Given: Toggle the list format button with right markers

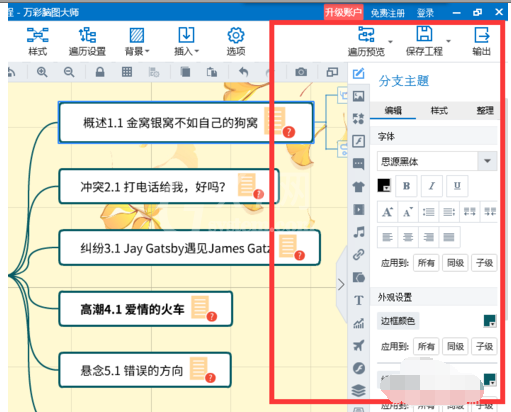Looking at the screenshot, I should pyautogui.click(x=449, y=212).
